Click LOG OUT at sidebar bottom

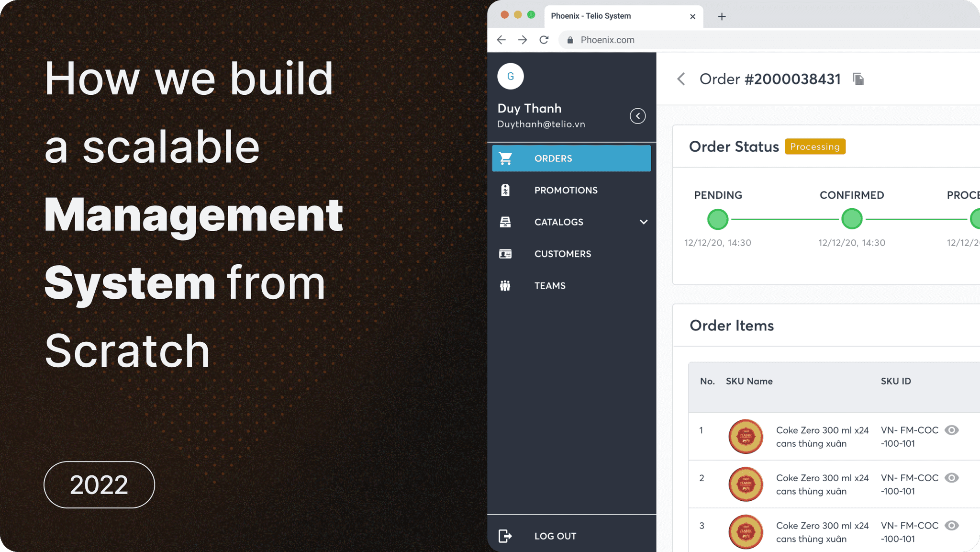point(555,536)
